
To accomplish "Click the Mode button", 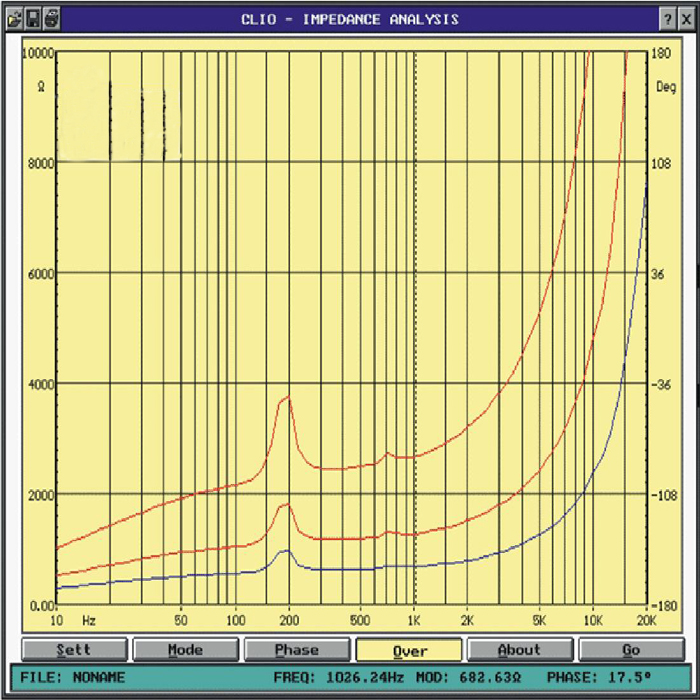I will click(186, 650).
